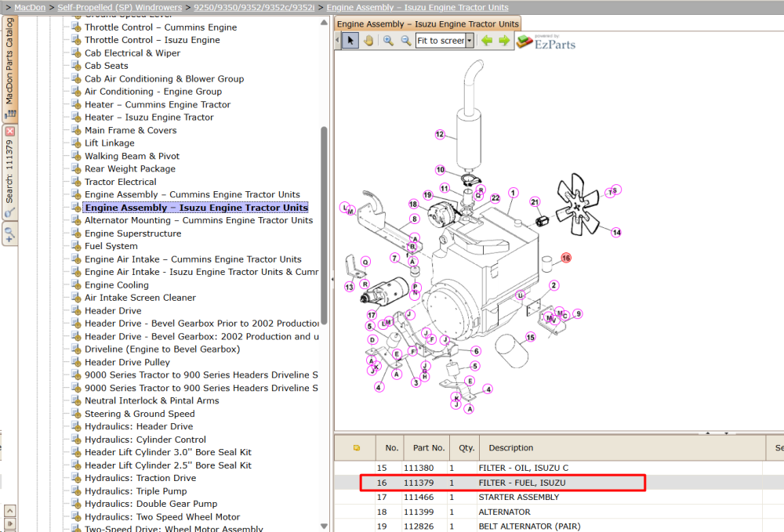Open Fuel System entry
Screen dimensions: 784x532
tap(111, 246)
